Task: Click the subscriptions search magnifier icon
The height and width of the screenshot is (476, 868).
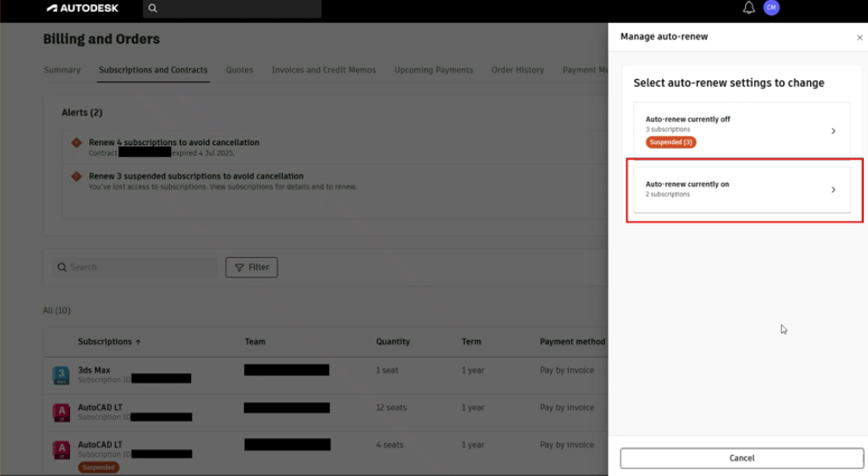Action: [62, 267]
